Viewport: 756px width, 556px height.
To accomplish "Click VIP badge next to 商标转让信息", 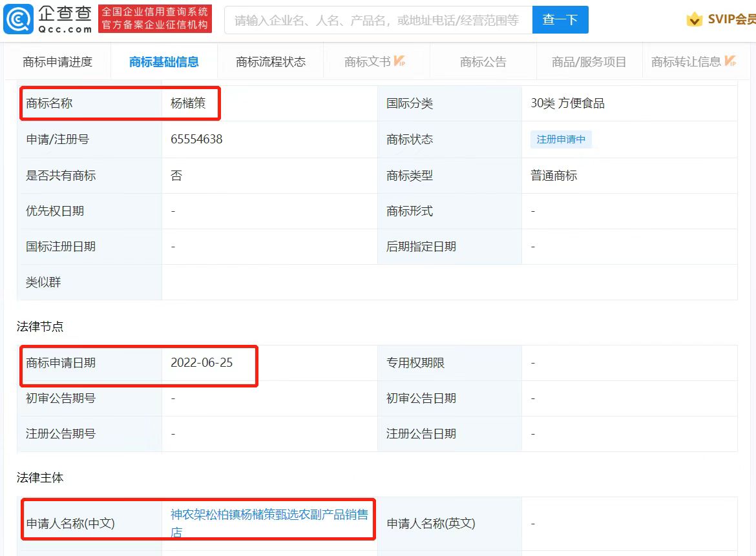I will pos(730,61).
